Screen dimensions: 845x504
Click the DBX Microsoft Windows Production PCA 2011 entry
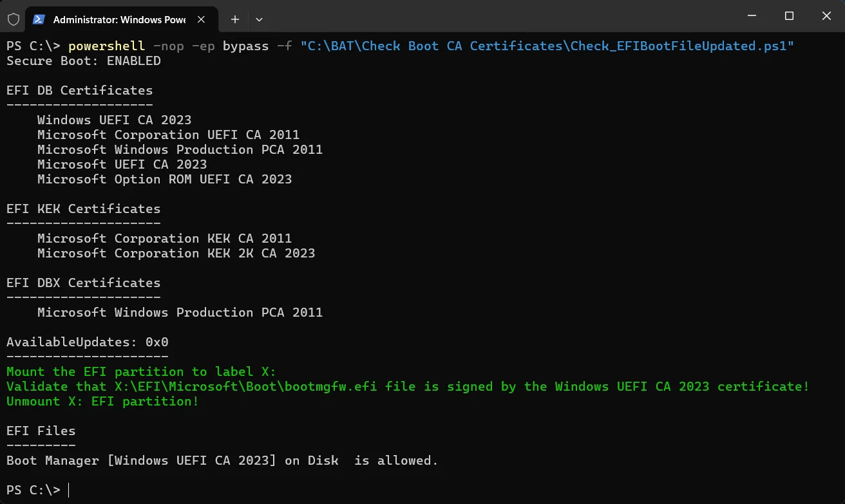(180, 313)
